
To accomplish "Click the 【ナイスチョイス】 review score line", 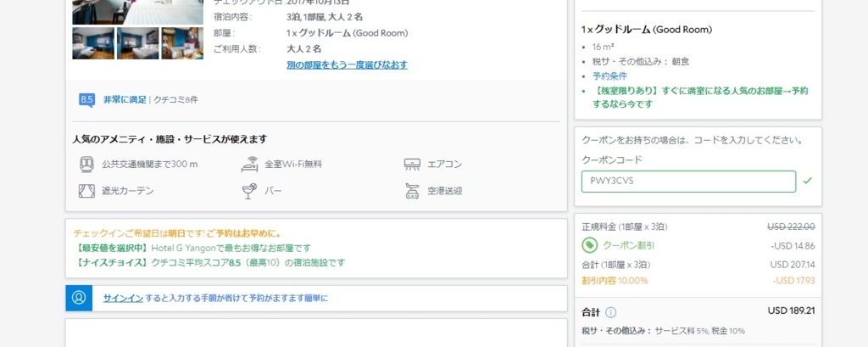I will [209, 263].
